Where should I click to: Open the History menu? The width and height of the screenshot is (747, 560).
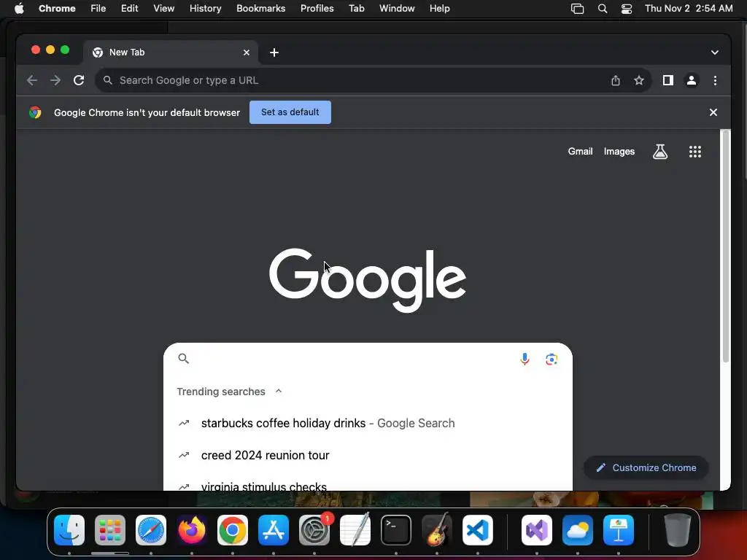(205, 9)
